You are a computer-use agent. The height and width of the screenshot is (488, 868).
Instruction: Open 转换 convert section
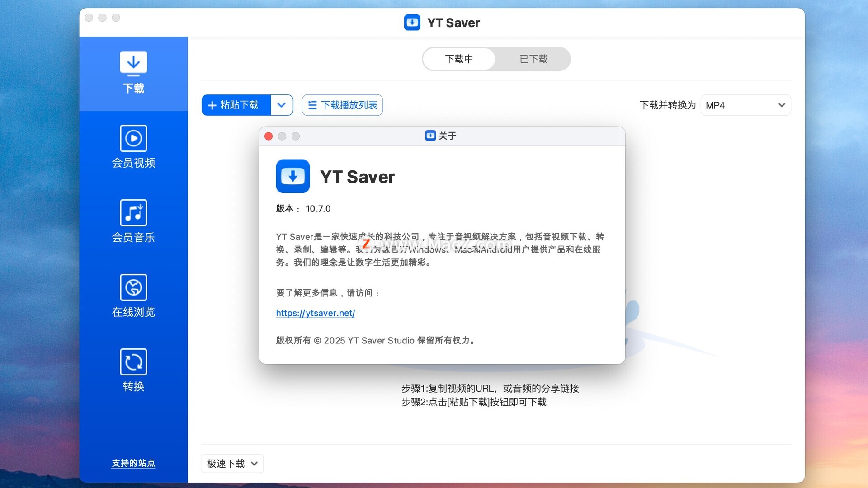[133, 371]
